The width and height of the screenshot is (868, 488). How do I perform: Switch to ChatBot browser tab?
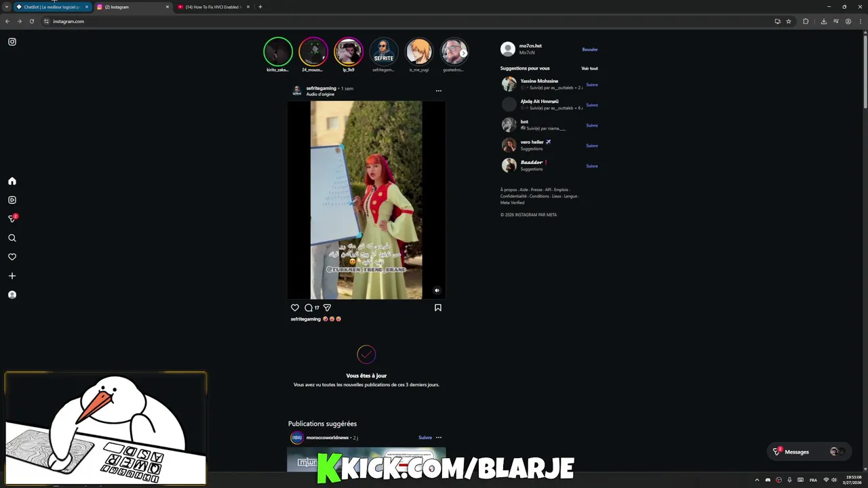(52, 7)
